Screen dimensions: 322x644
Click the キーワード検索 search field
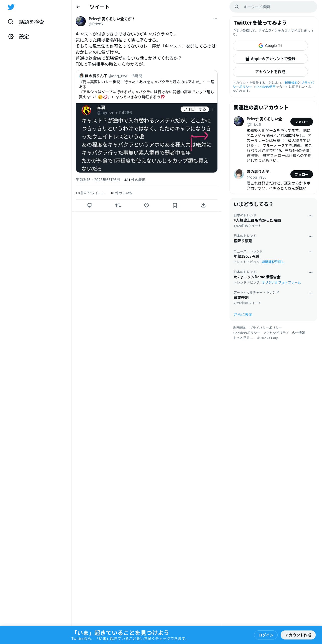(273, 7)
